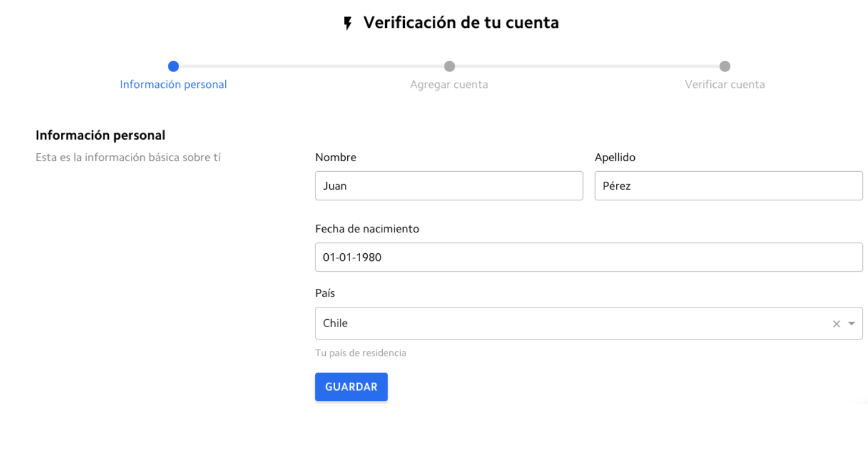The width and height of the screenshot is (868, 453).
Task: Click the Agregar cuenta step dot
Action: click(449, 66)
